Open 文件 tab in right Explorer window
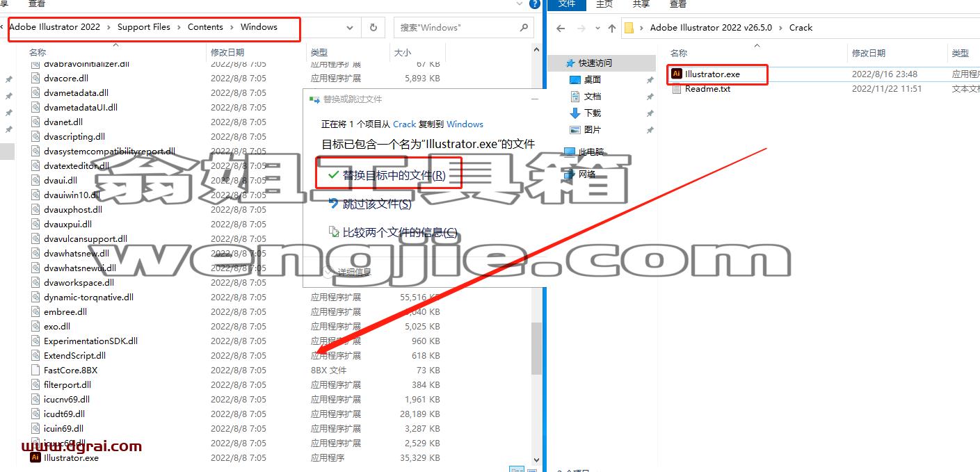Image resolution: width=980 pixels, height=472 pixels. 568,4
